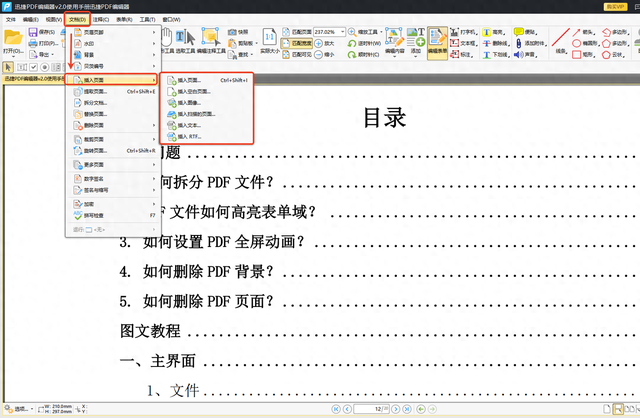Toggle the highlighted 编辑表单 edit form tool

[437, 43]
